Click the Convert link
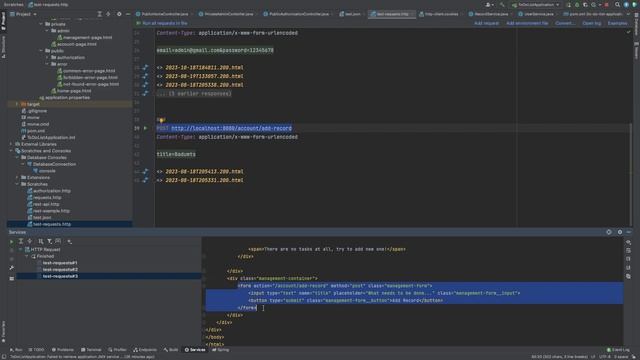The height and width of the screenshot is (360, 640). (564, 23)
